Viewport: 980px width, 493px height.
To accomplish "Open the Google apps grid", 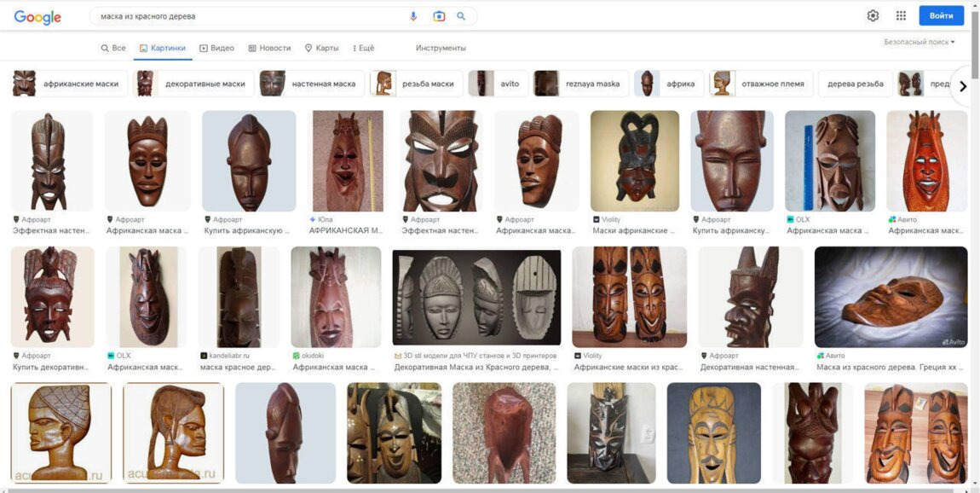I will [x=901, y=16].
